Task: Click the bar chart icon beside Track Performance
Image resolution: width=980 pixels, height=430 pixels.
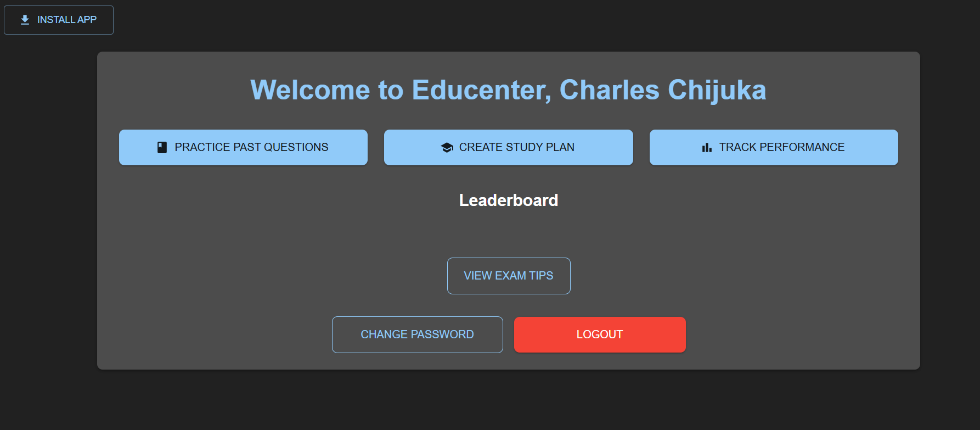Action: (x=707, y=147)
